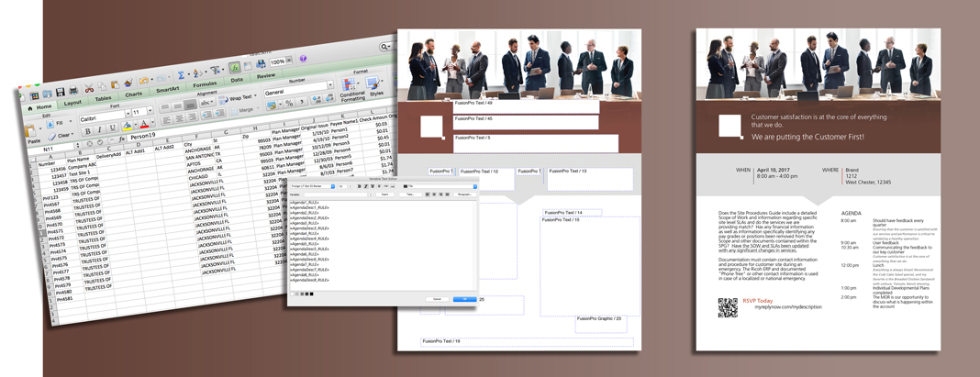Click the purple Help question mark icon
Screen dimensions: 980x377
coord(303,59)
